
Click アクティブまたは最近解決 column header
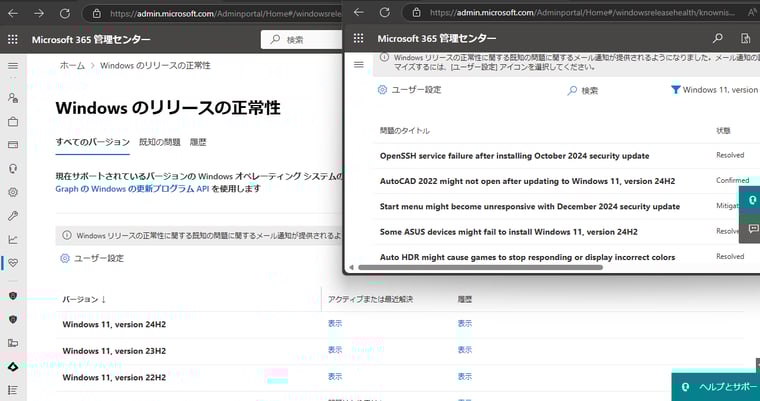370,300
